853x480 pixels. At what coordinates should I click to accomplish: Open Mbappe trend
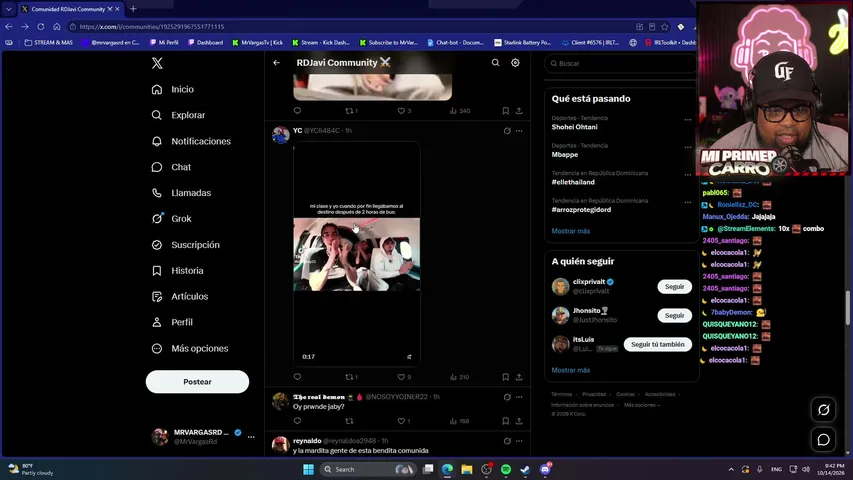tap(565, 155)
